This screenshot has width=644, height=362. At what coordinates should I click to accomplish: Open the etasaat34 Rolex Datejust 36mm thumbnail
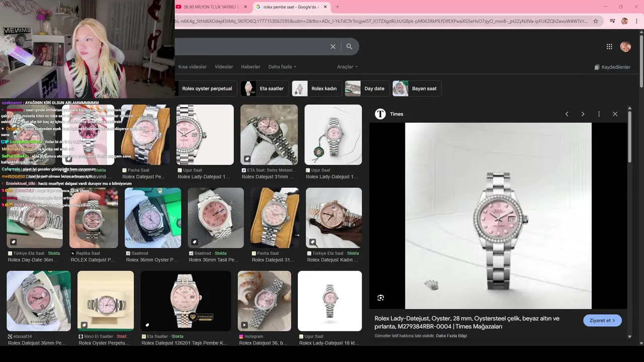coord(39,301)
